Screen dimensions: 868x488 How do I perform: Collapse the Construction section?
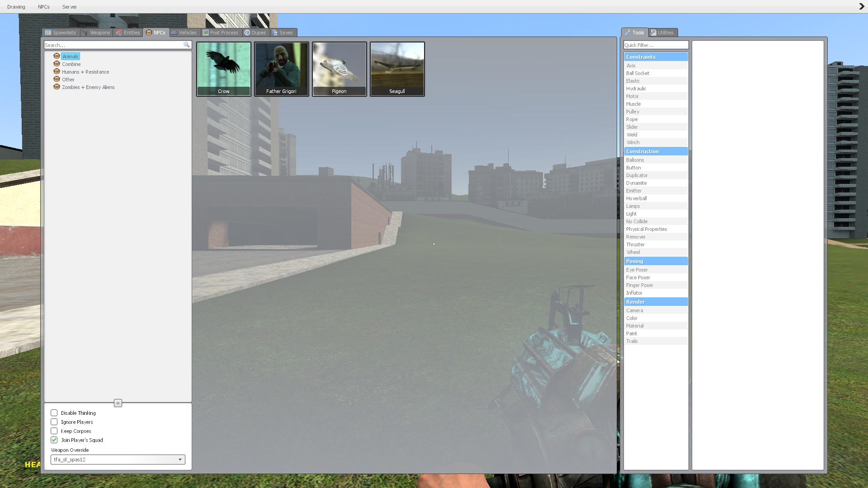656,151
